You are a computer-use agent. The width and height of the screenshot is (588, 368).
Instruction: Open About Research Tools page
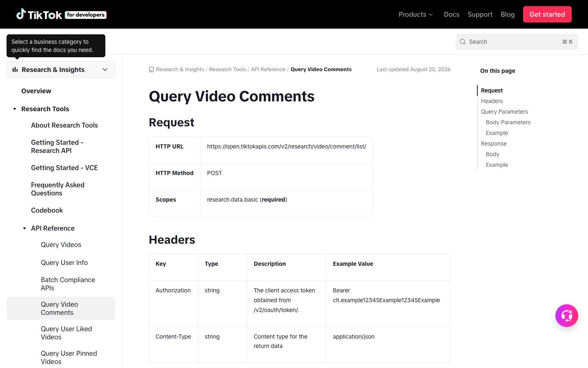pyautogui.click(x=65, y=125)
